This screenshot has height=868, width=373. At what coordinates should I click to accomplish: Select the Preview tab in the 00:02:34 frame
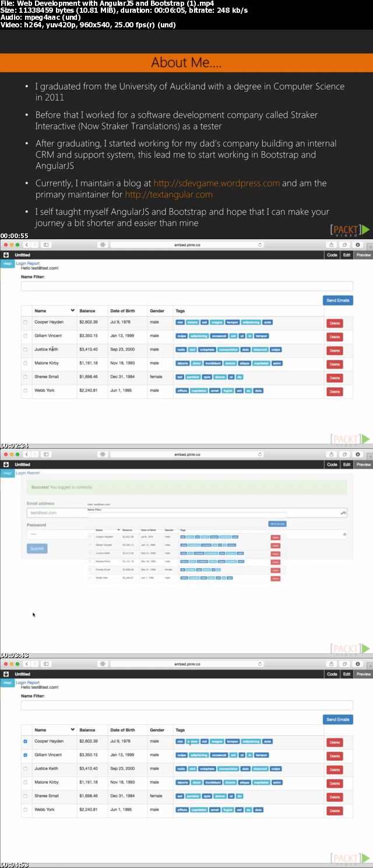364,255
